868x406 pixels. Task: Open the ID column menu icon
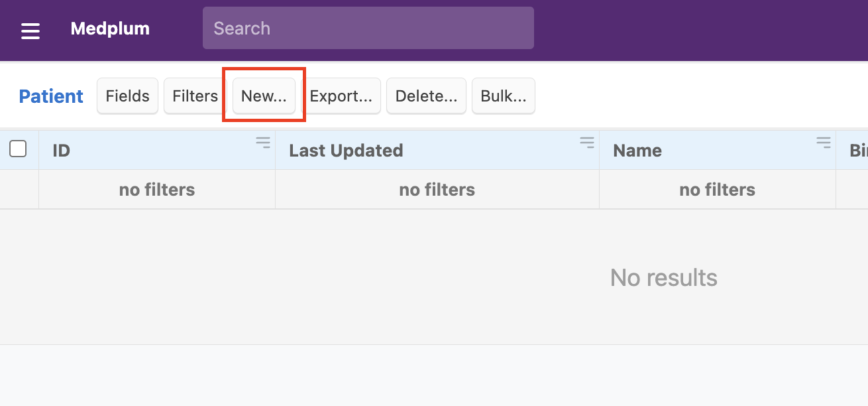pos(263,142)
